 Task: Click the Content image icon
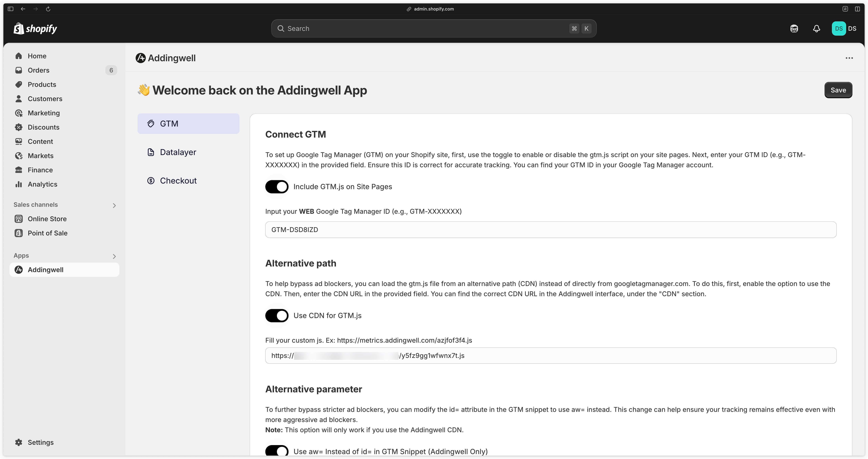pyautogui.click(x=19, y=141)
